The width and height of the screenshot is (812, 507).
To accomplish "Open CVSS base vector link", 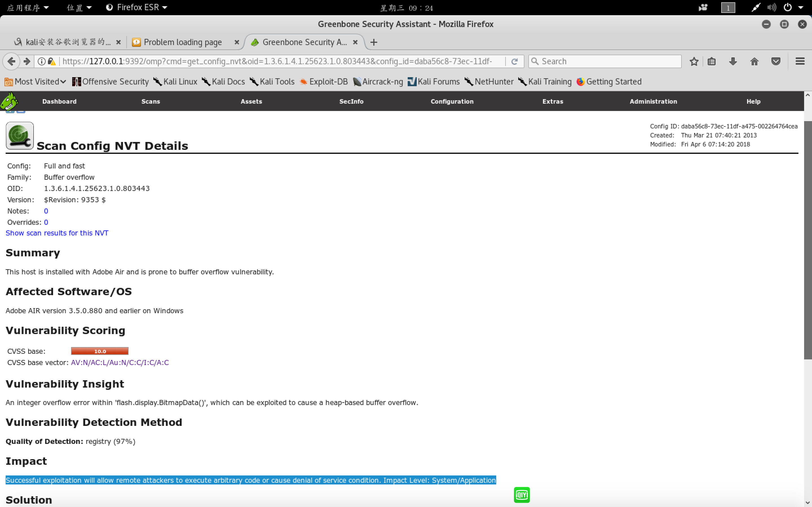I will tap(120, 363).
